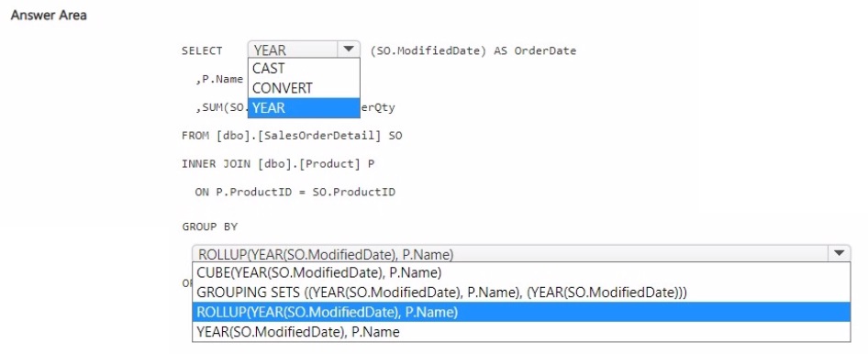Click the GROUP BY keyword
The width and height of the screenshot is (868, 354).
pos(209,227)
